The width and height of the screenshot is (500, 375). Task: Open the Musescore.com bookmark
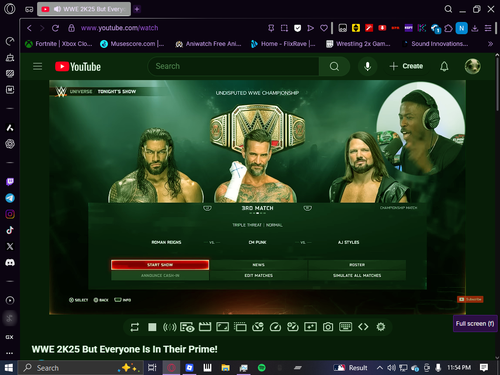click(x=132, y=44)
